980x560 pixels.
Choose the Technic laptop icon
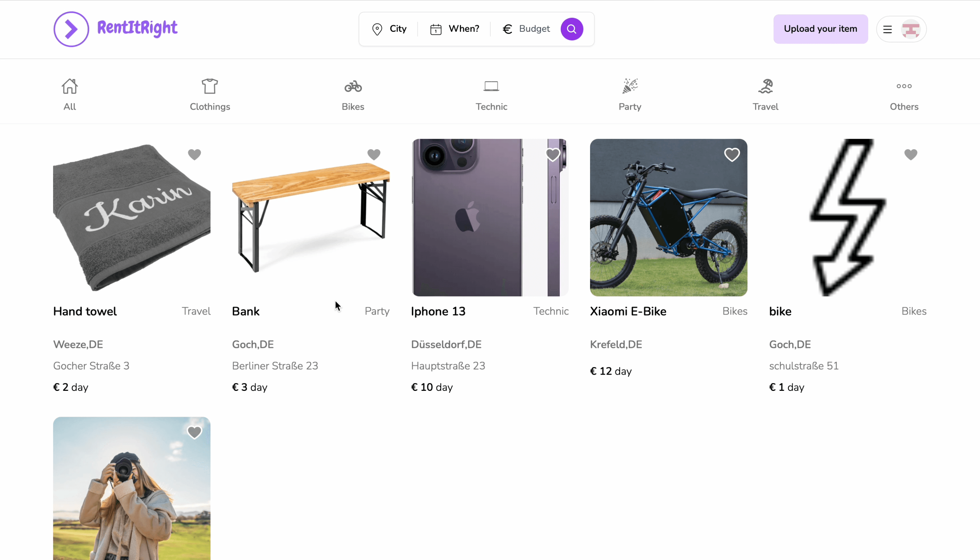(x=491, y=86)
